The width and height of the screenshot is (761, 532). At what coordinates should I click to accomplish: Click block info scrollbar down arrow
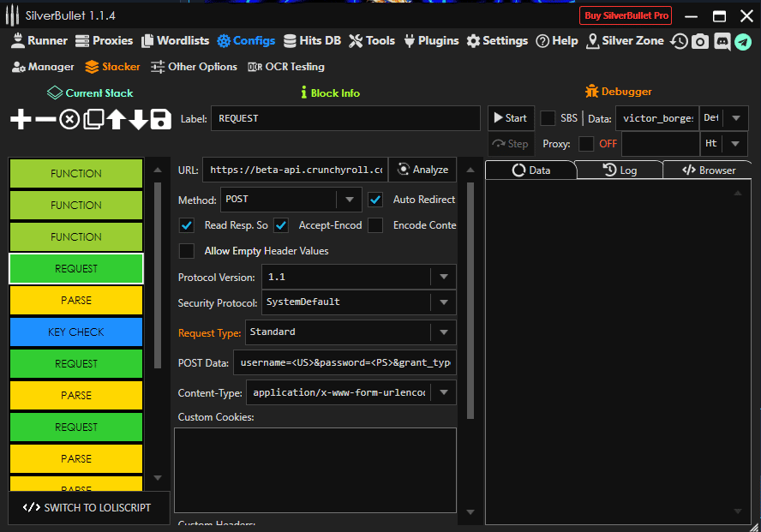pos(470,512)
